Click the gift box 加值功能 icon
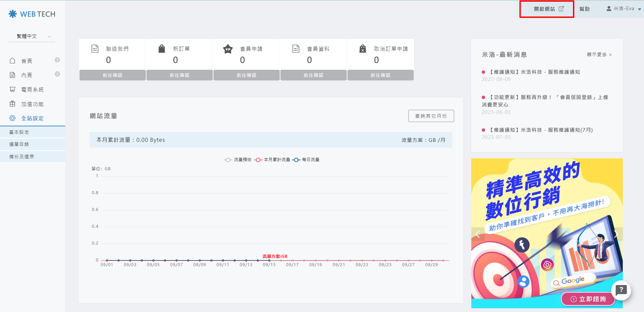 tap(12, 104)
